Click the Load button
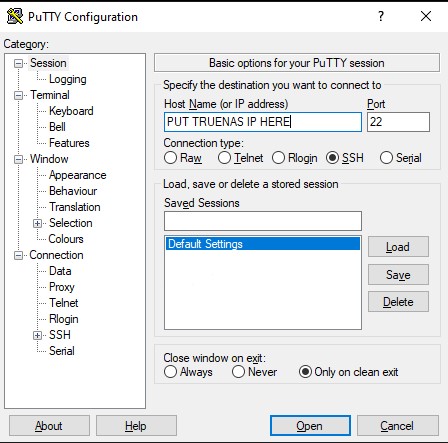The width and height of the screenshot is (448, 443). click(398, 247)
